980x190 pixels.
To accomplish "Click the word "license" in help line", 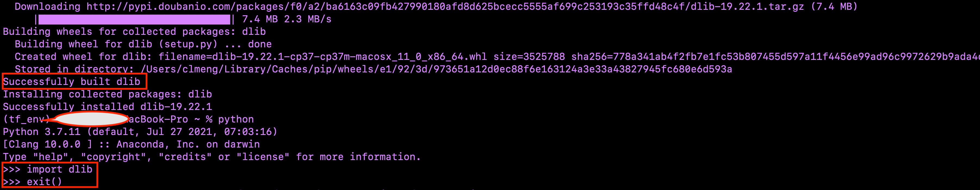I will coord(262,157).
